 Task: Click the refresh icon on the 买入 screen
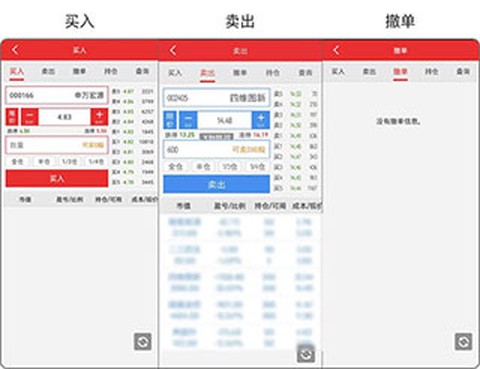[143, 342]
